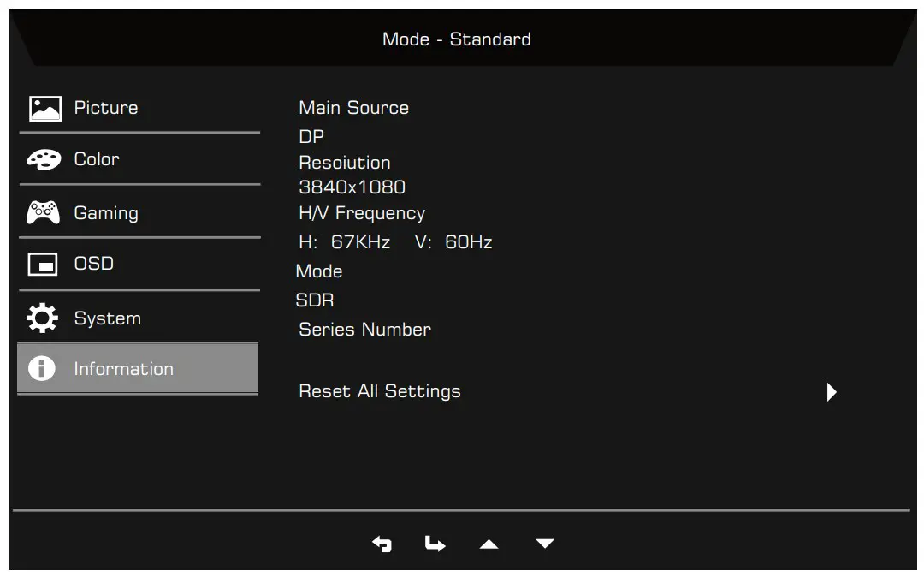Click the 3840x1080 resolution value
The width and height of the screenshot is (924, 577).
tap(352, 187)
